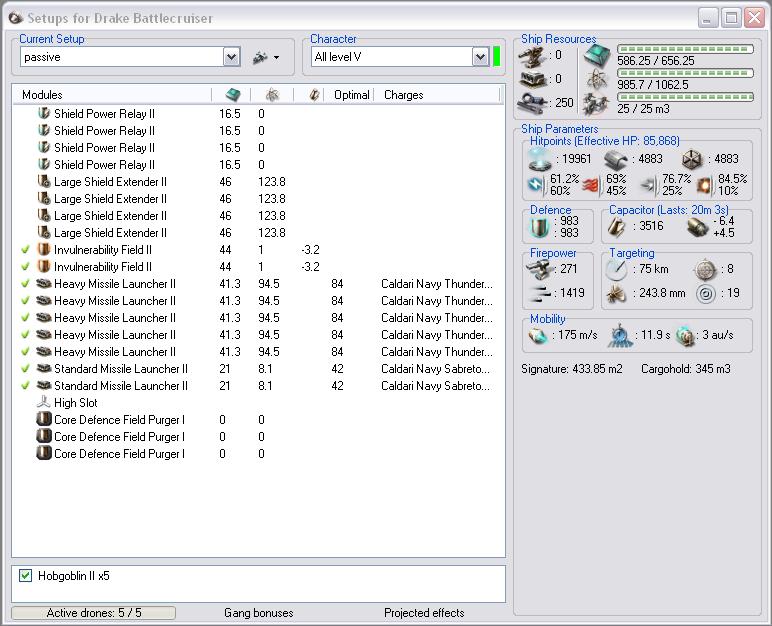Image resolution: width=772 pixels, height=626 pixels.
Task: Click the powergrid column header icon
Action: (272, 95)
